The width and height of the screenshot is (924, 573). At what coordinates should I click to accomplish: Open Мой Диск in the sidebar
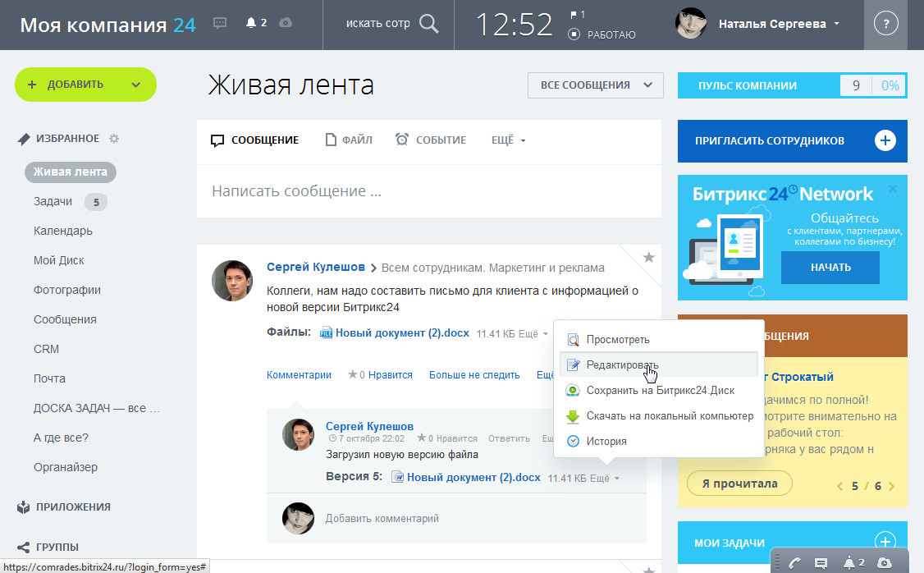point(59,260)
